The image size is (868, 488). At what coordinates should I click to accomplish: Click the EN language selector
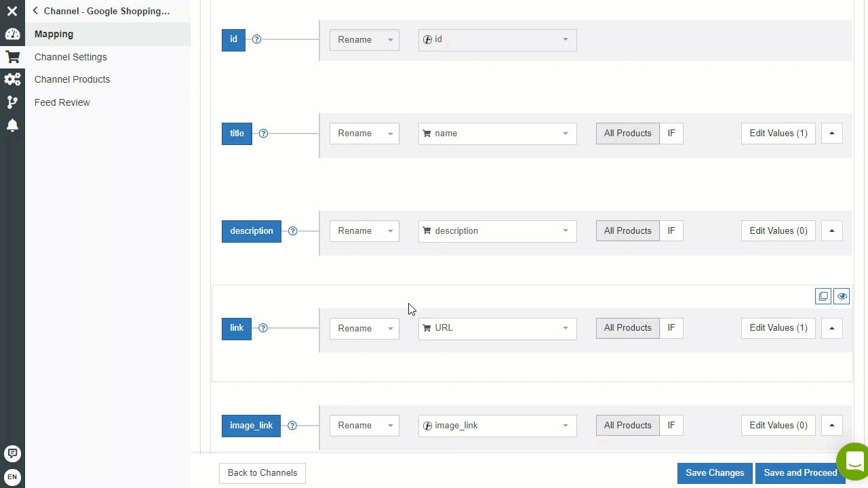click(12, 477)
